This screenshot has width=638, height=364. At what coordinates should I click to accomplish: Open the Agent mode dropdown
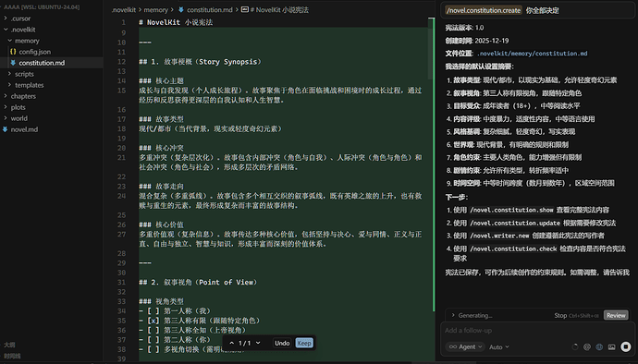pos(464,346)
